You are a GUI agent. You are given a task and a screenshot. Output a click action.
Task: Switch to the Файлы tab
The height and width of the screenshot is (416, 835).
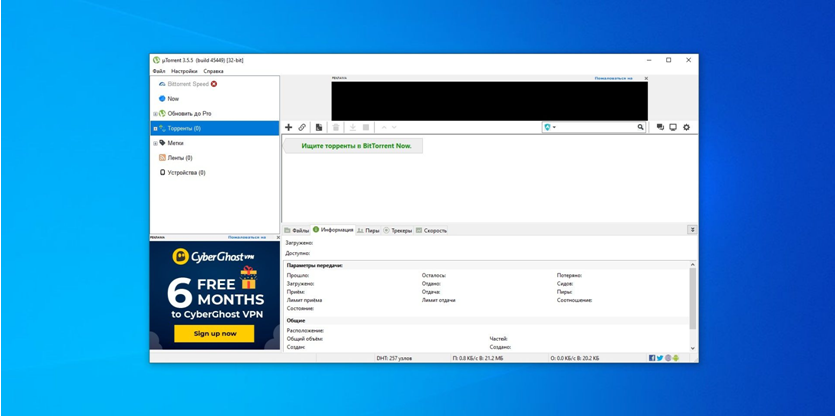point(296,230)
